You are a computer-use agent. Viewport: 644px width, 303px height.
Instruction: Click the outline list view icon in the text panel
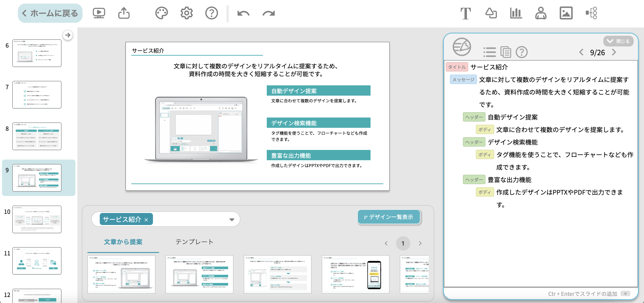click(489, 52)
